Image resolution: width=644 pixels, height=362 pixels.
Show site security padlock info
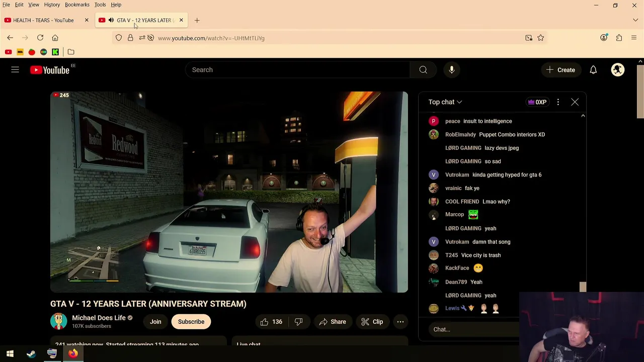pyautogui.click(x=130, y=38)
